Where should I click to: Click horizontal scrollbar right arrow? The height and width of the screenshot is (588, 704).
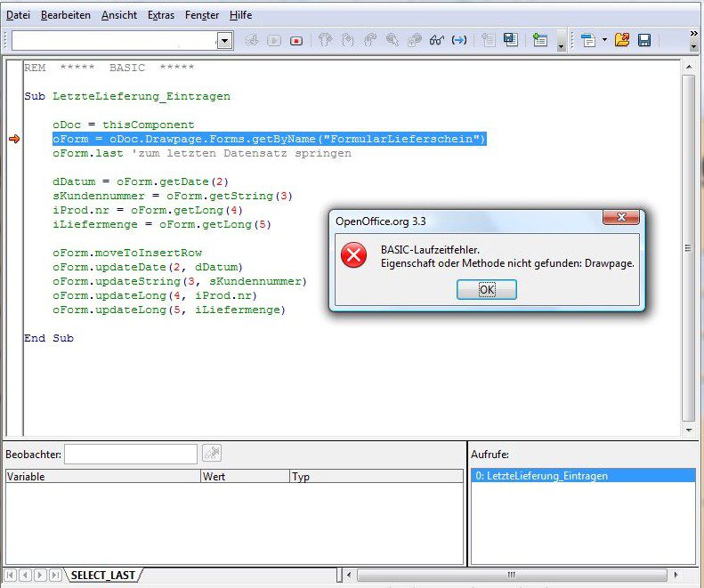click(x=676, y=575)
